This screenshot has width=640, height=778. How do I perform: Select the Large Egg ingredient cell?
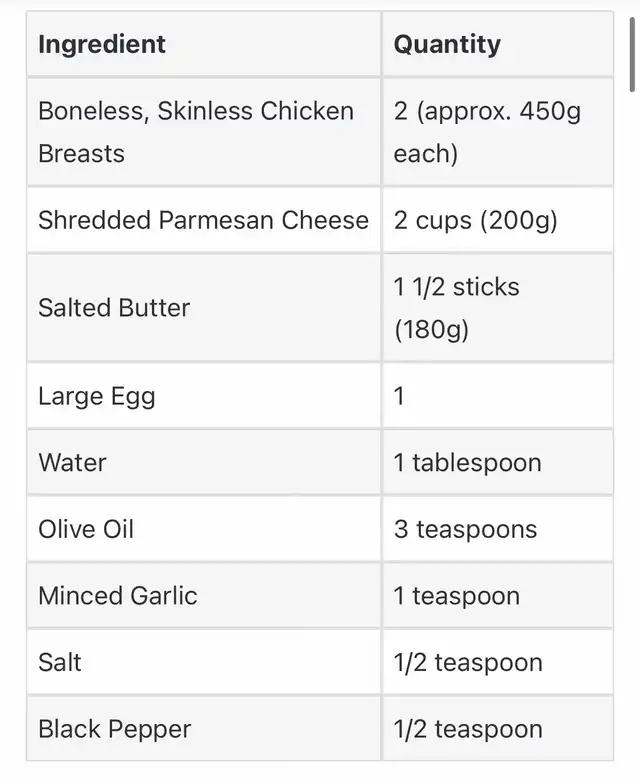pos(97,396)
